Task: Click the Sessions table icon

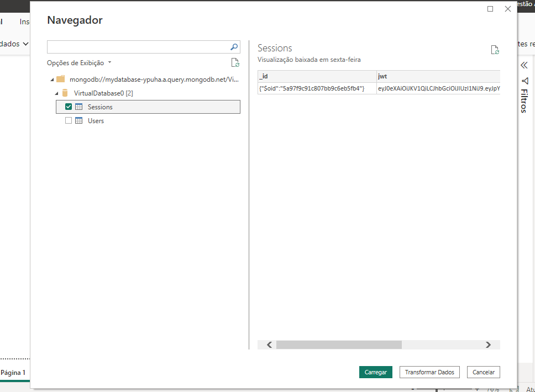Action: pos(79,107)
